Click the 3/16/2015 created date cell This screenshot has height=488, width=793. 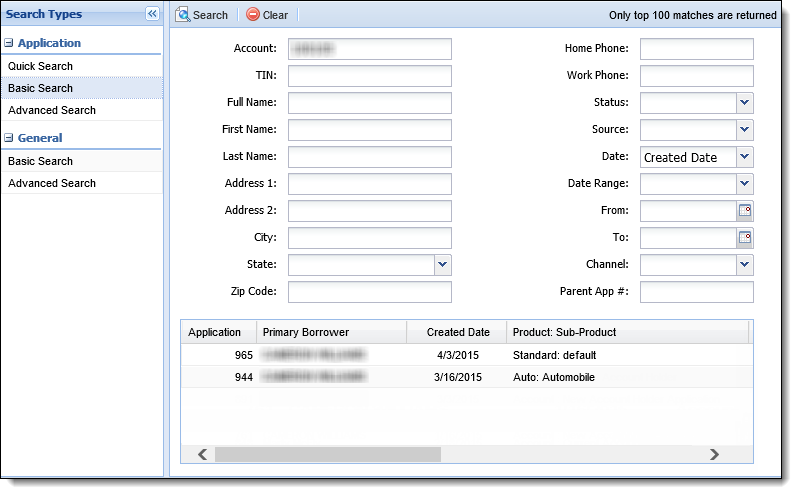point(458,377)
